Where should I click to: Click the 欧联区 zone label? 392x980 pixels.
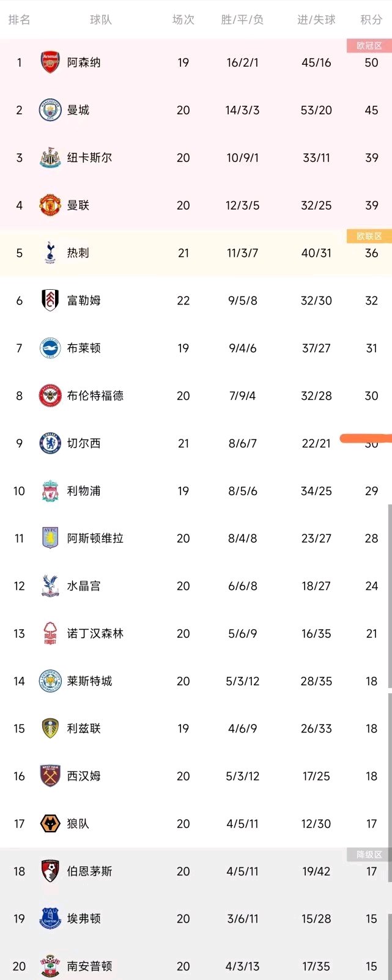click(369, 236)
